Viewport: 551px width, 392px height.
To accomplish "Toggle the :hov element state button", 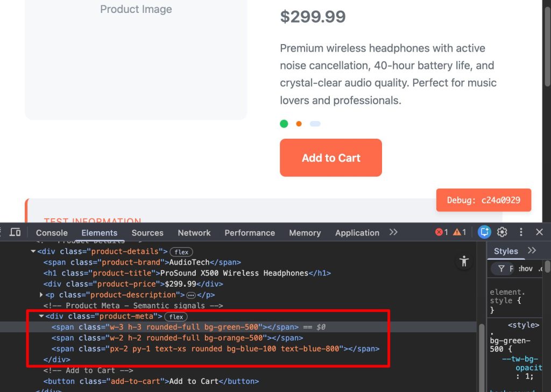I will click(525, 268).
